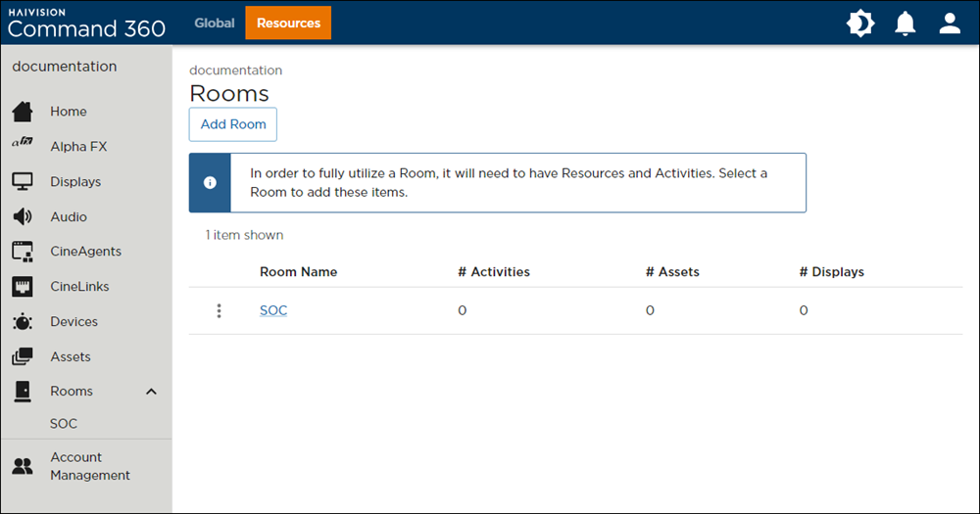Click the Add Room button
Screen dimensions: 980x514
pos(233,124)
